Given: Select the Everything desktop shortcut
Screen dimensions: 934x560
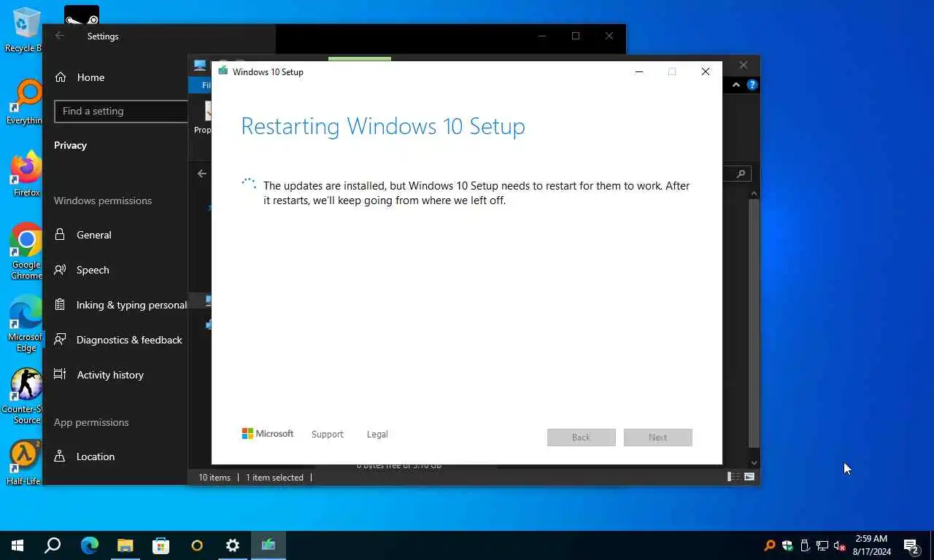Looking at the screenshot, I should (x=25, y=102).
